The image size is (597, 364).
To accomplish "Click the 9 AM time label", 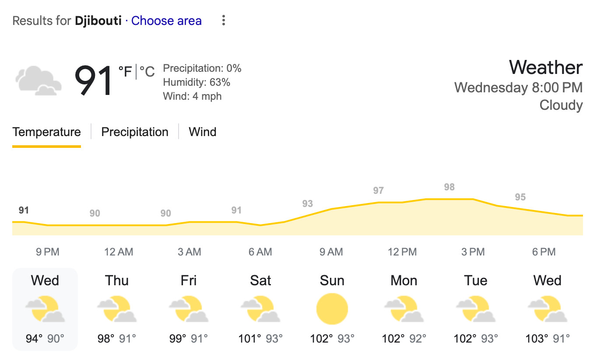I will (x=331, y=252).
